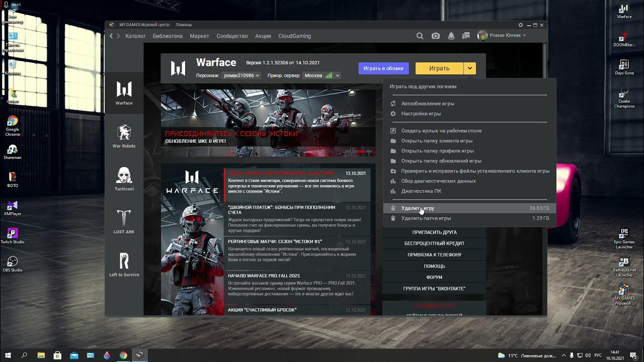Choose Открыть папку обновлений игры
This screenshot has width=644, height=362.
[x=469, y=161]
